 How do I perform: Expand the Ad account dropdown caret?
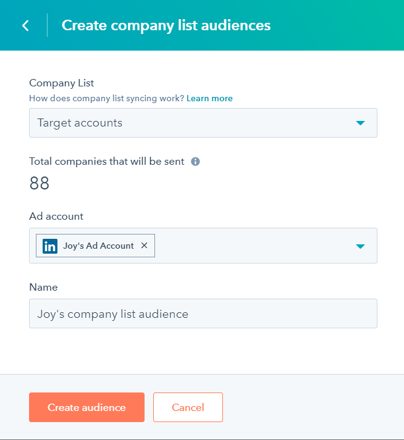[360, 246]
